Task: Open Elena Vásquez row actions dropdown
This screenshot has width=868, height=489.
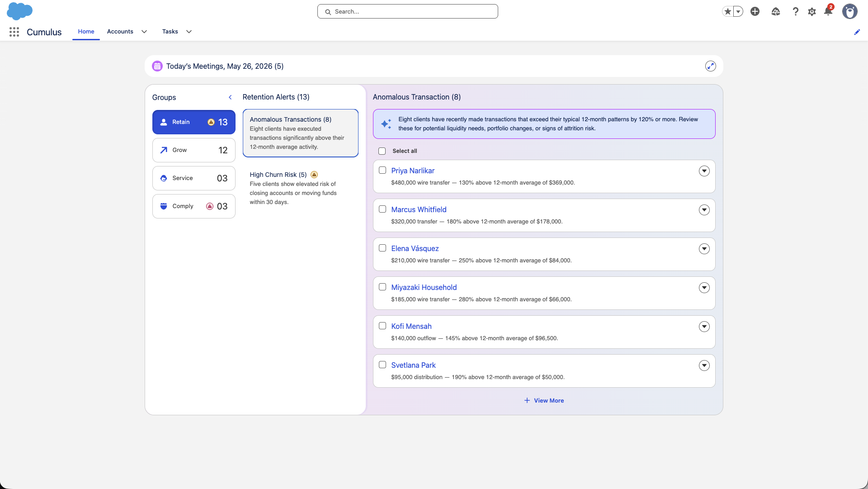Action: [x=704, y=249]
